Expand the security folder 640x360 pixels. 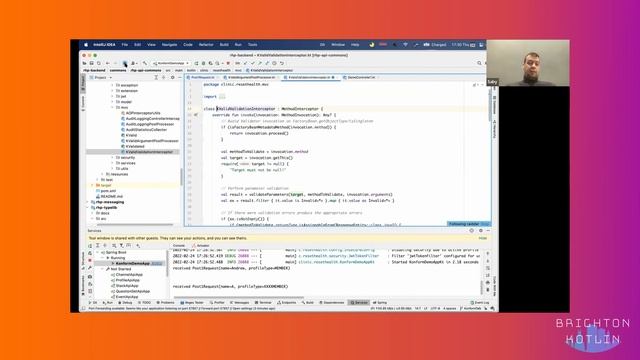(113, 157)
